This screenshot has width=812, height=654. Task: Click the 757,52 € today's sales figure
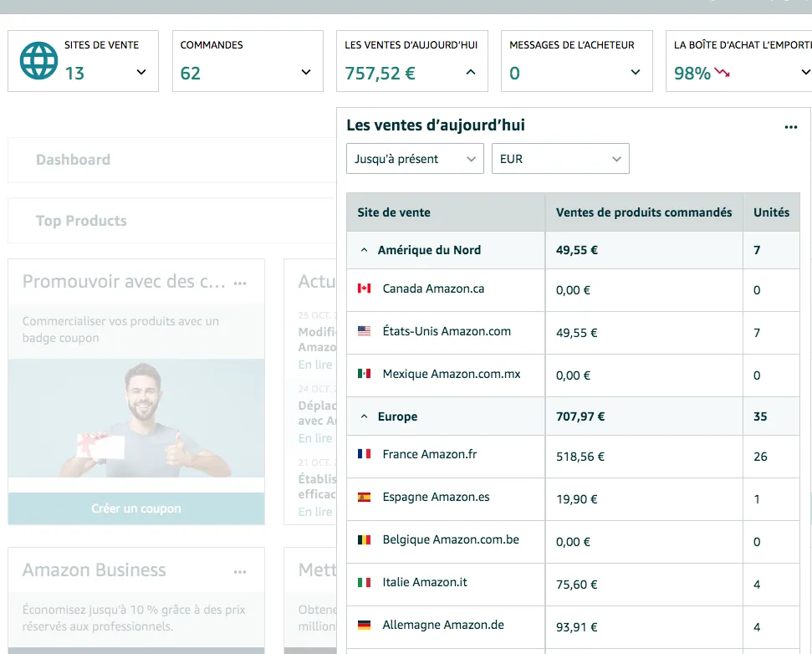[x=380, y=73]
